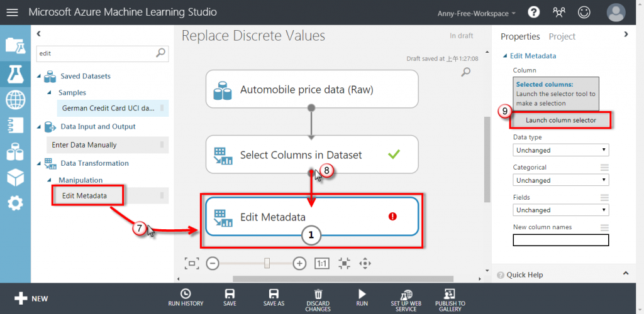Click the canvas horizontal scrollbar

click(x=343, y=279)
